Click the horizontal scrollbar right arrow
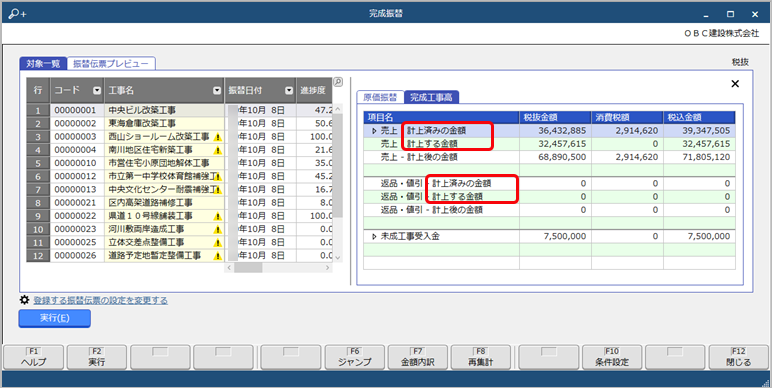The width and height of the screenshot is (772, 388). [x=327, y=268]
